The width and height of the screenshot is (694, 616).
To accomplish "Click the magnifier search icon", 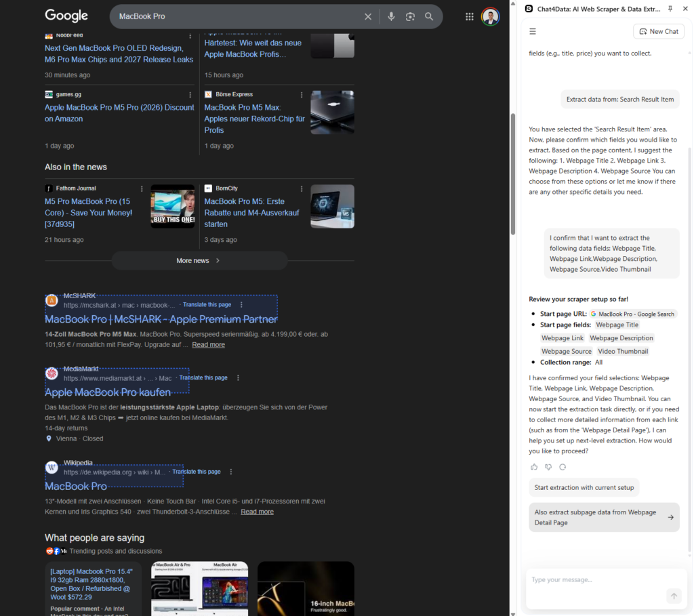I will [429, 16].
